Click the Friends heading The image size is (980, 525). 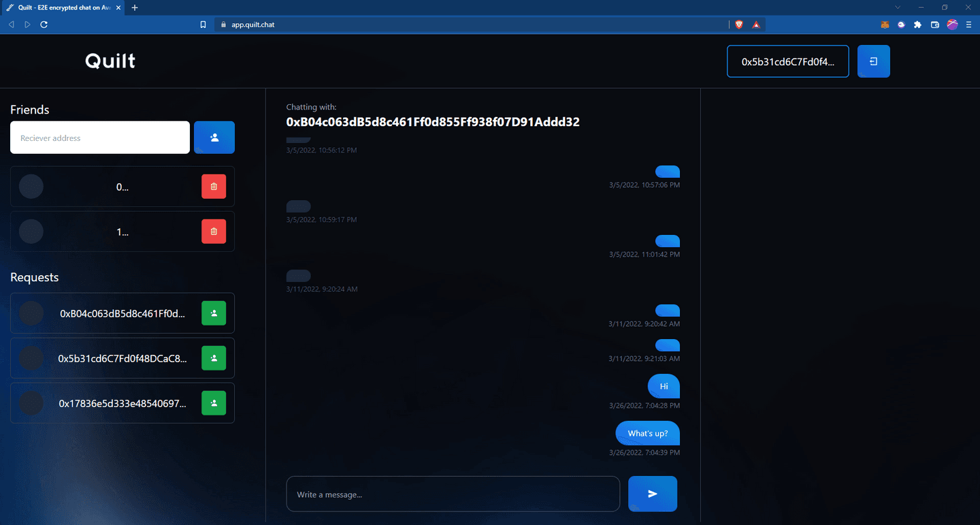pos(30,110)
